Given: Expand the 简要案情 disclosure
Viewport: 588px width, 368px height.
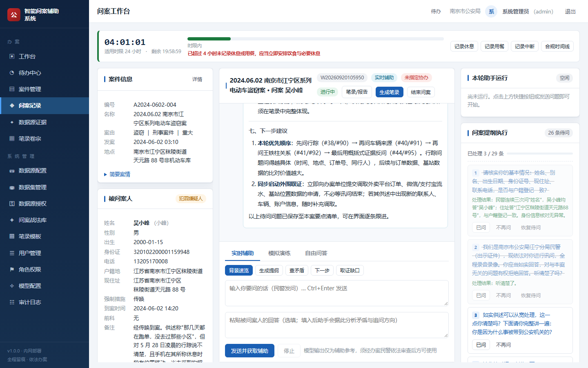Looking at the screenshot, I should pos(117,174).
